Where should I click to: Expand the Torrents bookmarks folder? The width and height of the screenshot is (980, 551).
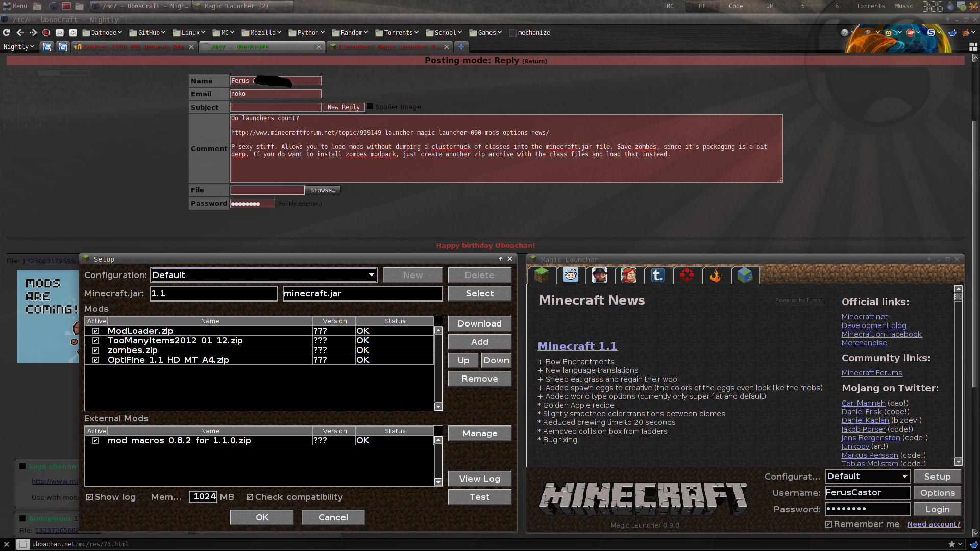[397, 32]
